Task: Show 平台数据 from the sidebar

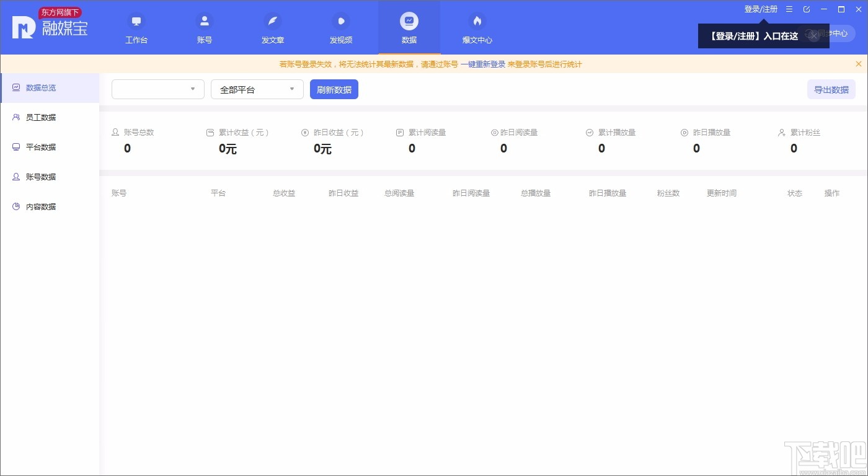Action: [x=50, y=148]
